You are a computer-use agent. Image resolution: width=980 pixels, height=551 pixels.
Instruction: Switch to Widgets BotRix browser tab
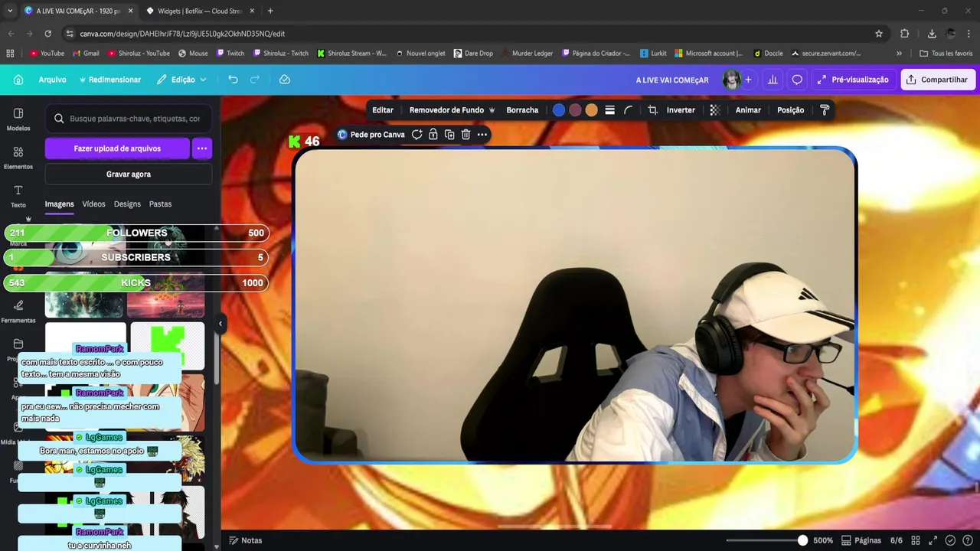[x=201, y=11]
